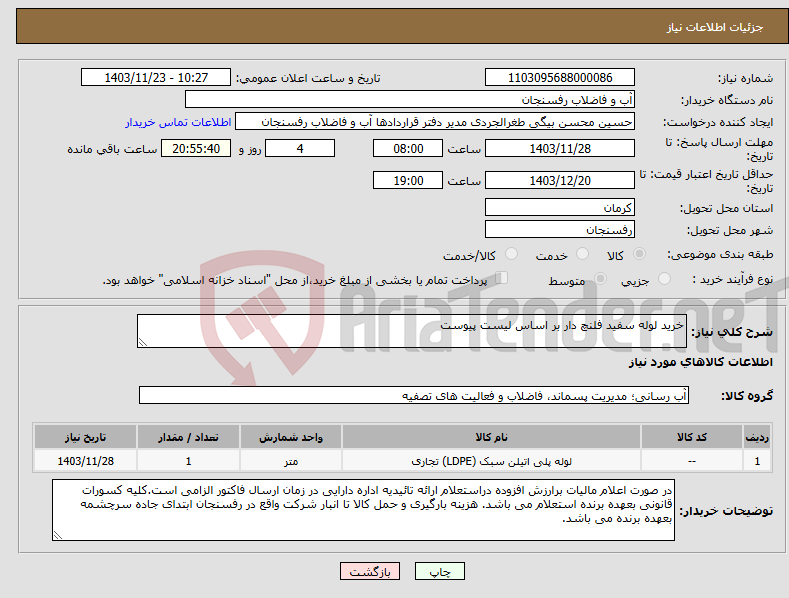Select the کالا radio button
Viewport: 789px width, 598px height.
point(639,254)
